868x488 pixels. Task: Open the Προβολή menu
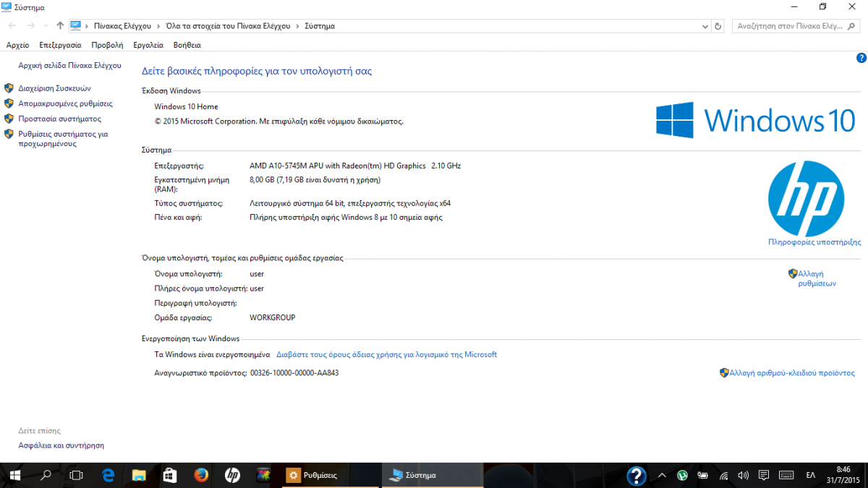pos(107,45)
